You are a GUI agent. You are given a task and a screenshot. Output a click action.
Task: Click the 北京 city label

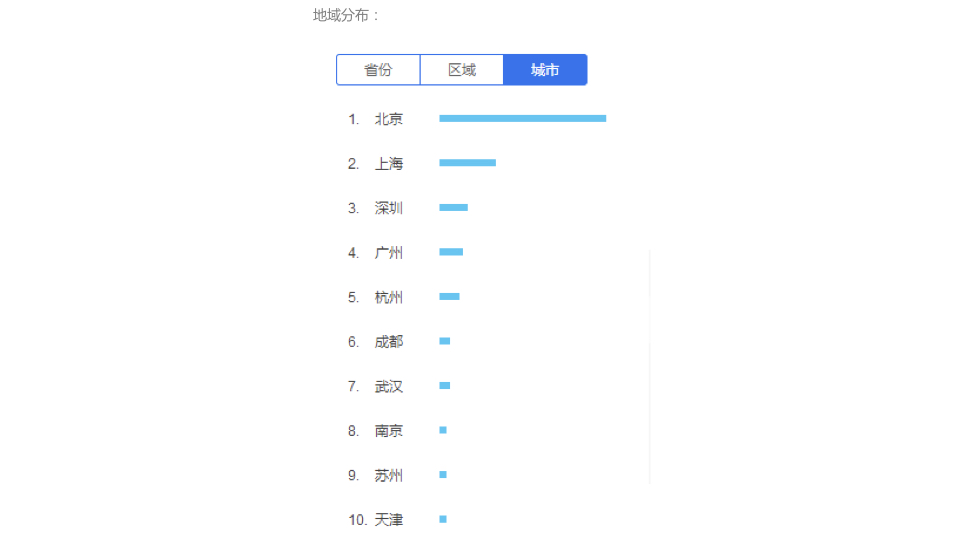click(x=389, y=119)
